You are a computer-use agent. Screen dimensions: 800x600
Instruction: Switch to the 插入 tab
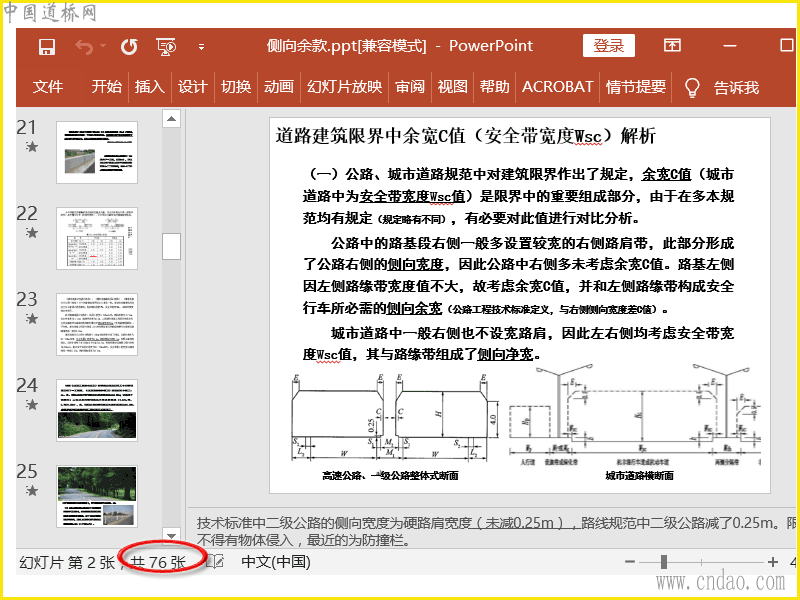149,87
